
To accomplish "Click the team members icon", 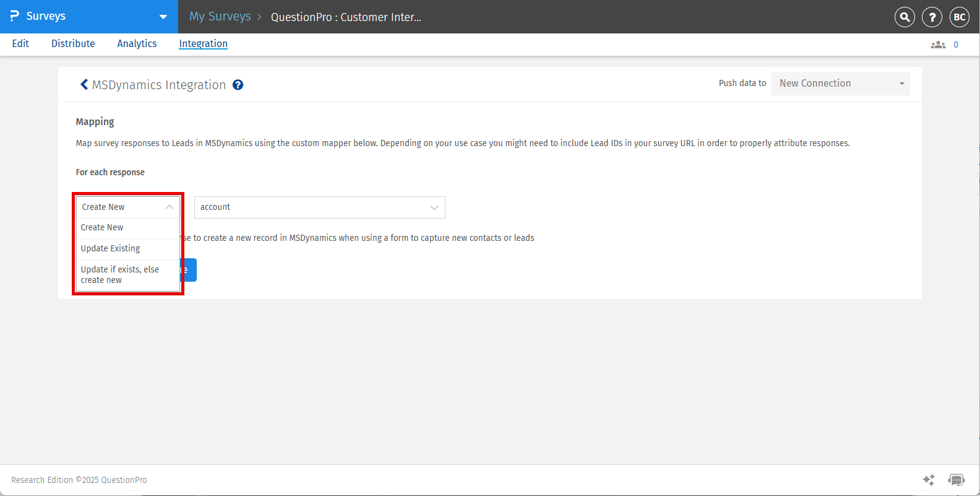I will coord(938,45).
